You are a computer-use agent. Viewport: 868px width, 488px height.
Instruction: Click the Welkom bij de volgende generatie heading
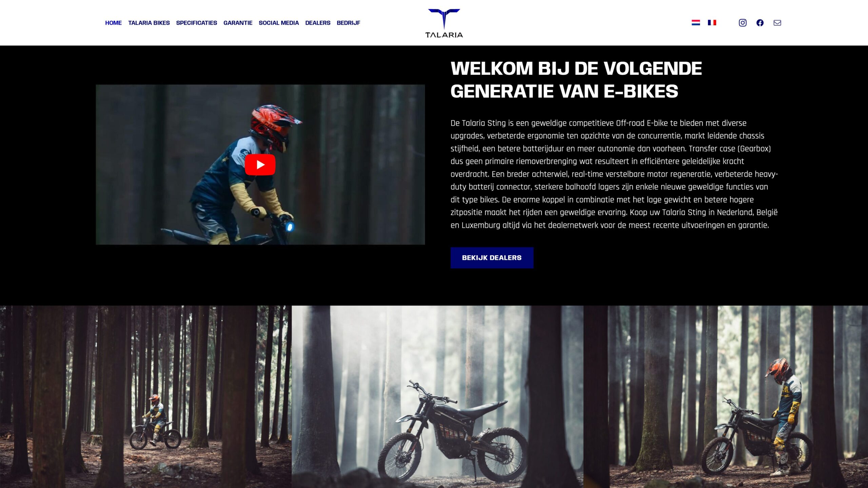576,80
